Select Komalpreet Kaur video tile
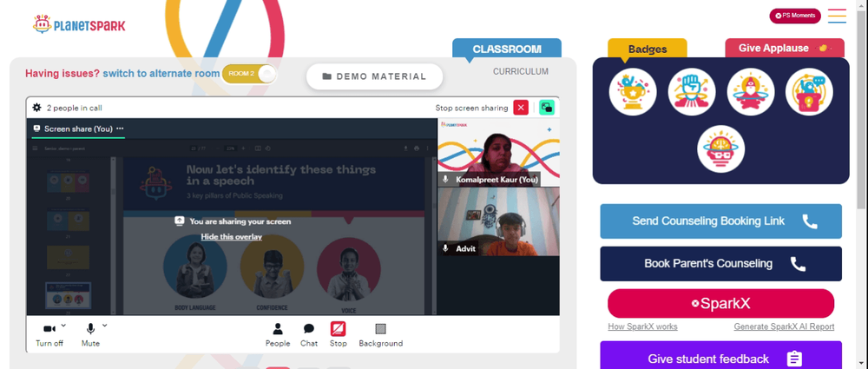The height and width of the screenshot is (369, 868). tap(499, 152)
